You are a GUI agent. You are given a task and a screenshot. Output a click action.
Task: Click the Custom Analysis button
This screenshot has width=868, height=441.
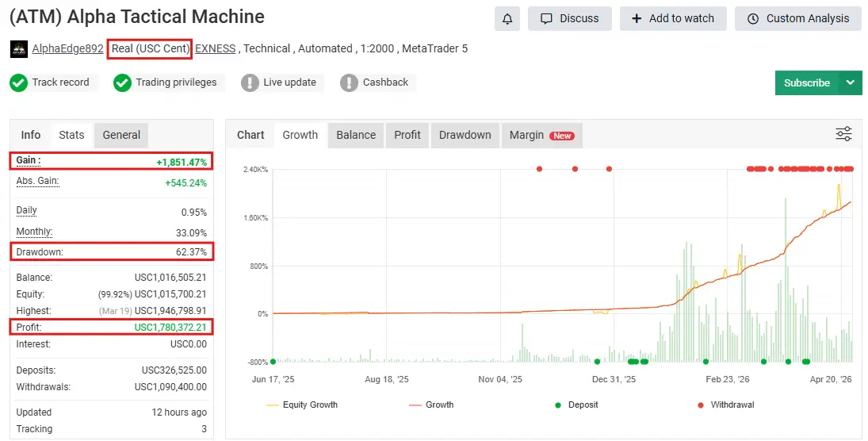tap(797, 18)
